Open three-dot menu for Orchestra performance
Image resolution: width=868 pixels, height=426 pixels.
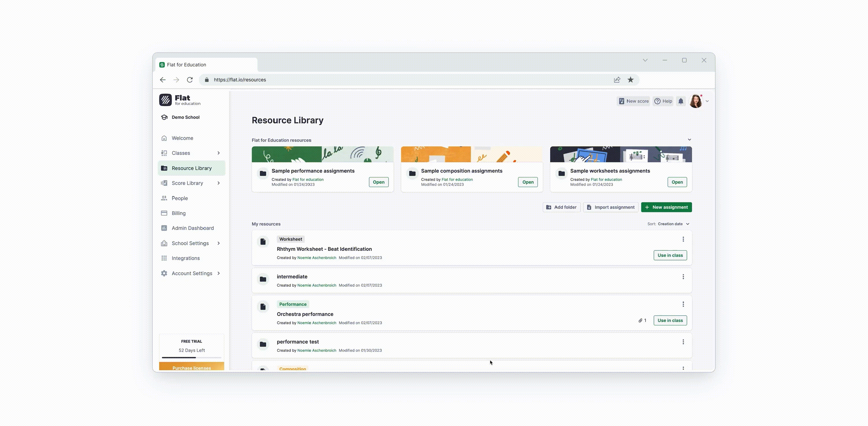tap(683, 304)
